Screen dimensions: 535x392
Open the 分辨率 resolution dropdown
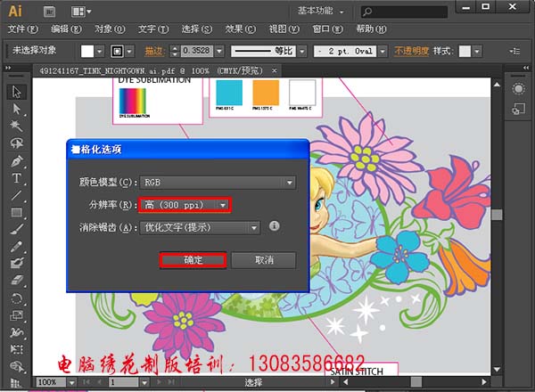coord(185,205)
